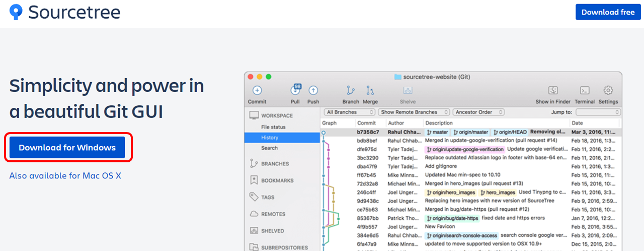Image resolution: width=644 pixels, height=251 pixels.
Task: Click the Show in Finder icon
Action: pyautogui.click(x=553, y=90)
